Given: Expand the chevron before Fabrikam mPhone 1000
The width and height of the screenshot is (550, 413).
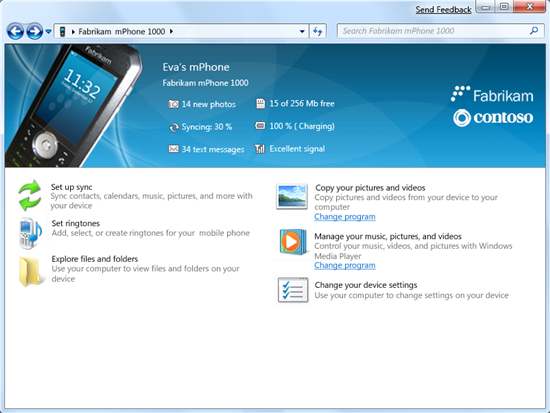Looking at the screenshot, I should [x=73, y=32].
